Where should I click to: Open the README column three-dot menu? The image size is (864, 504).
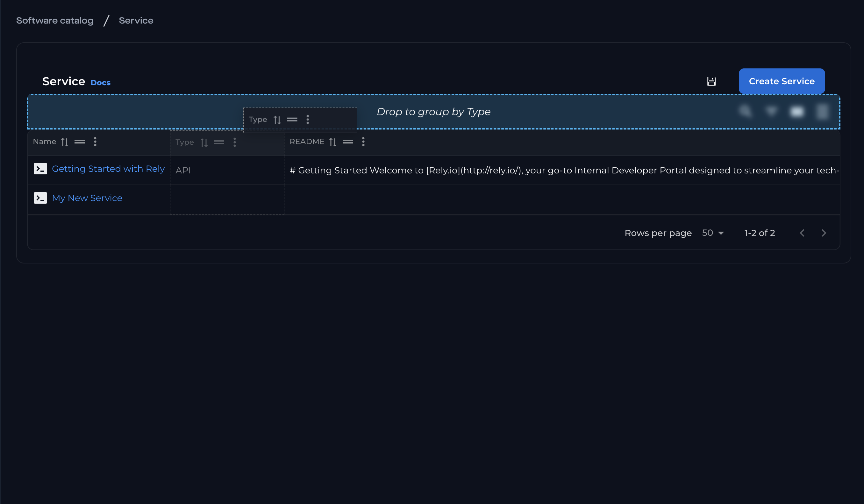(x=363, y=142)
